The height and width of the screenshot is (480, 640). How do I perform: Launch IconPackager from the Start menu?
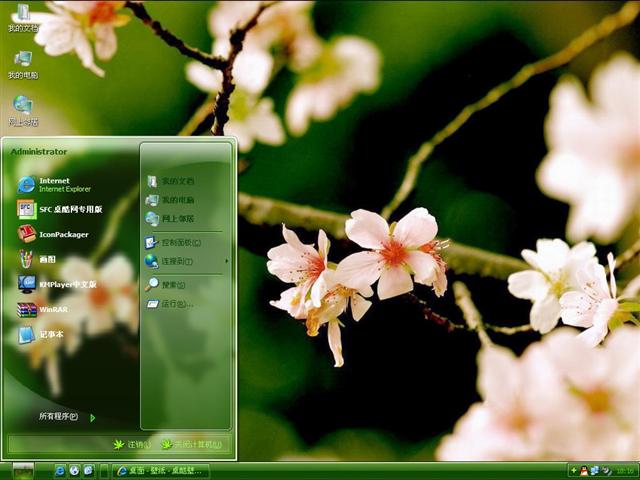click(53, 234)
